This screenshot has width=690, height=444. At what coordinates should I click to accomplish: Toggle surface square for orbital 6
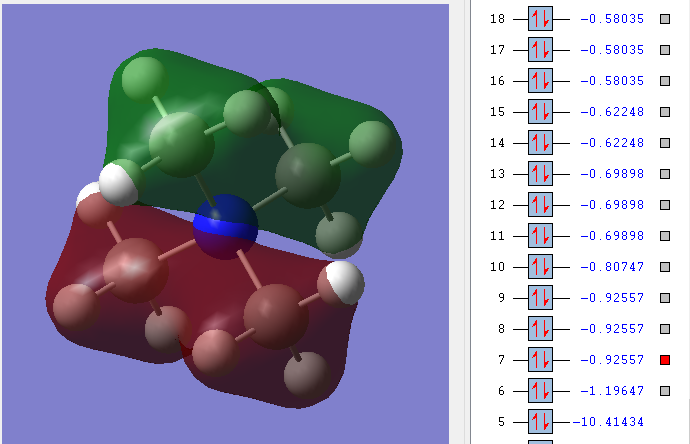coord(665,391)
